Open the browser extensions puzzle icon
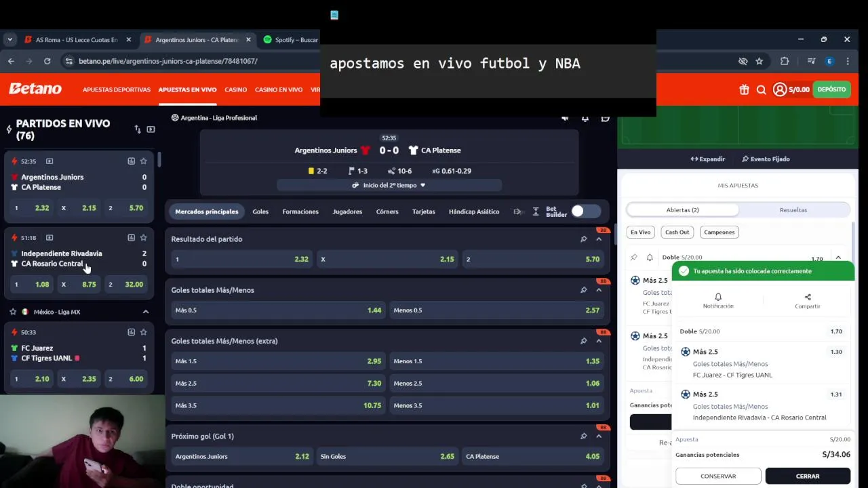The image size is (868, 488). click(x=785, y=61)
